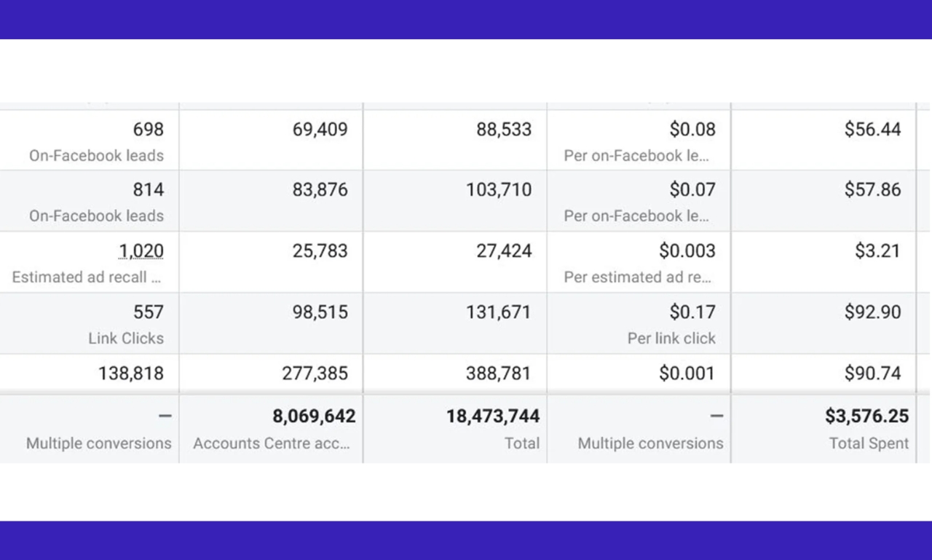This screenshot has width=932, height=560.
Task: Click the 1,020 estimated ad recall result
Action: (141, 252)
